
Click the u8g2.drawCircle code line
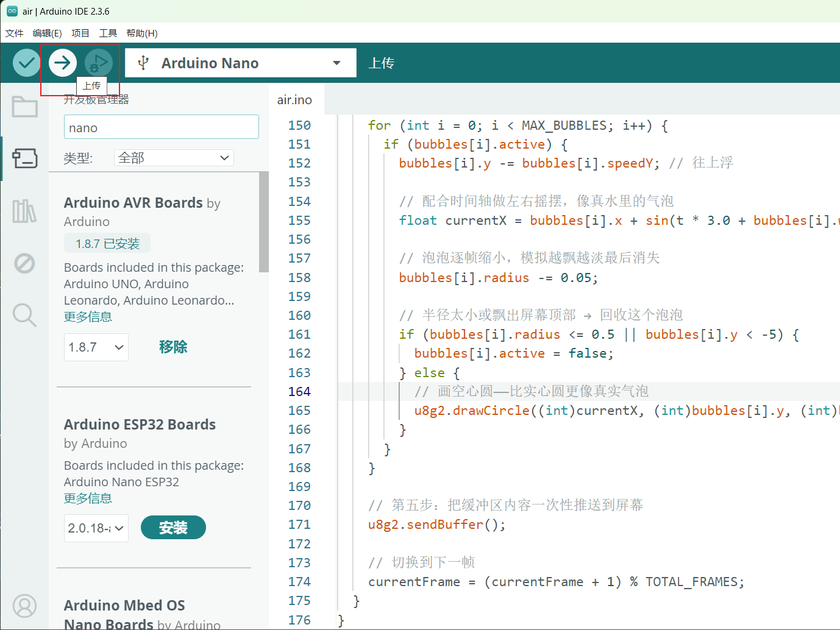(x=627, y=411)
